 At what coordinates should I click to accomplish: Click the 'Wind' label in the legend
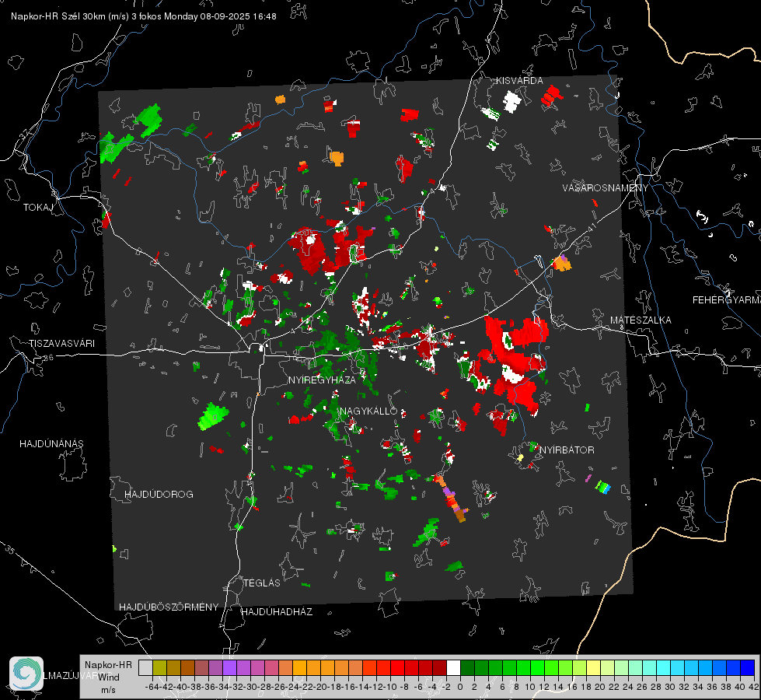point(109,677)
